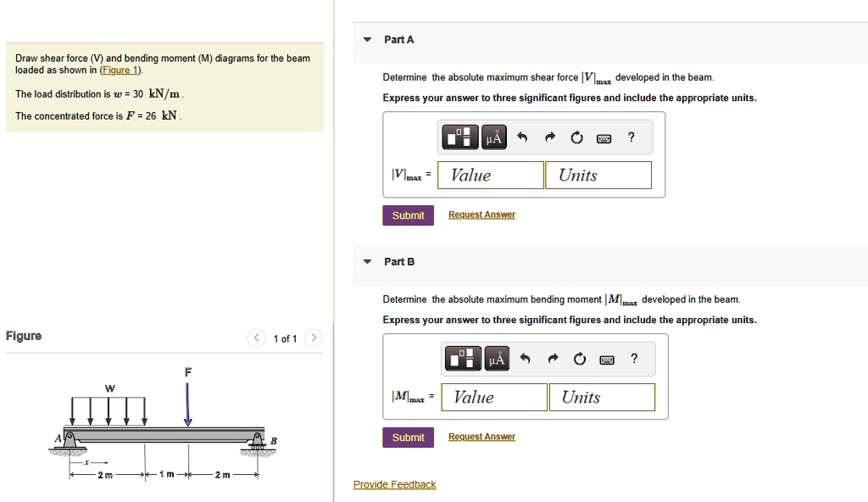Click Request Answer under Part B
868x502 pixels.
pyautogui.click(x=481, y=436)
